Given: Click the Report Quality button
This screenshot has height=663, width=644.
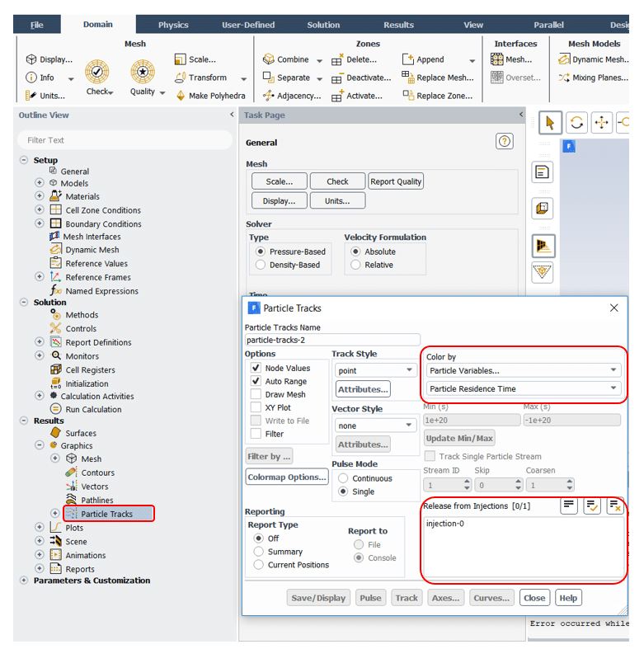Looking at the screenshot, I should tap(396, 181).
